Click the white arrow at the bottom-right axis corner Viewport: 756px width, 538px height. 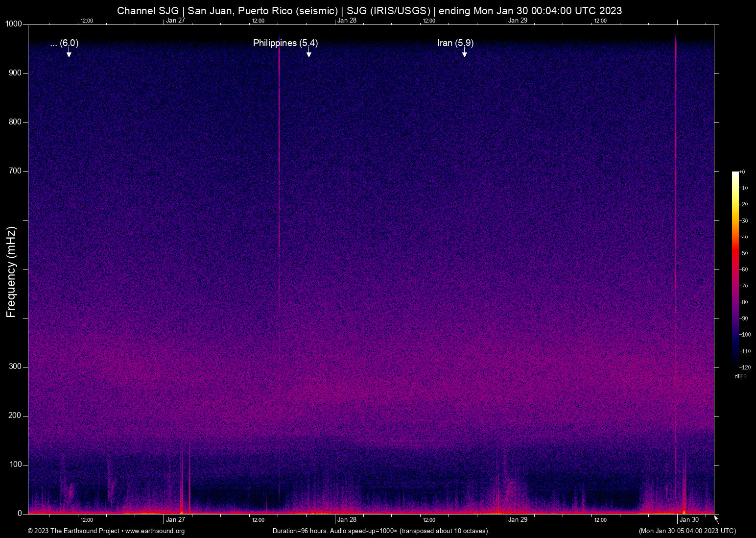[x=716, y=519]
